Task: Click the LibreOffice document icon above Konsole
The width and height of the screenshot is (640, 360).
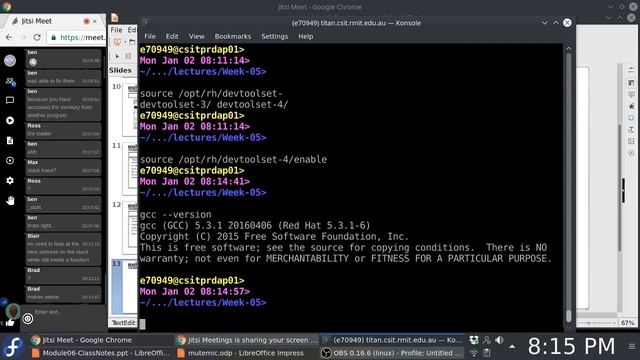Action: click(x=115, y=17)
